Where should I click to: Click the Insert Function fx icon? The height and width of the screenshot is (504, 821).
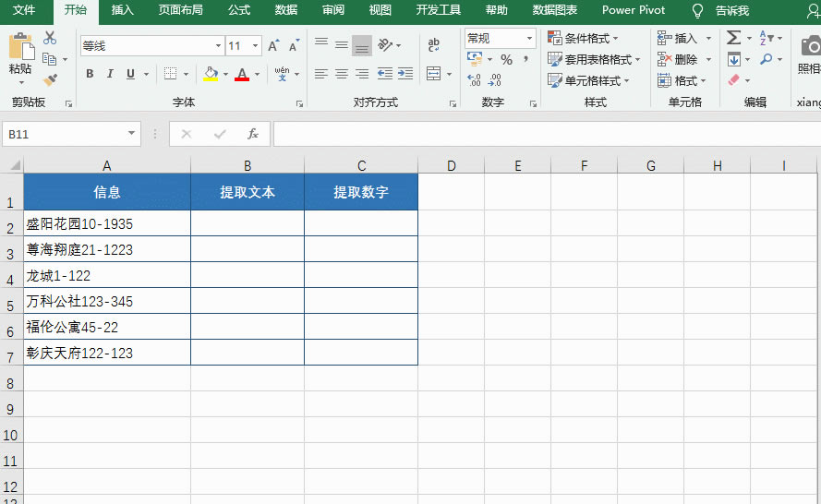coord(253,134)
